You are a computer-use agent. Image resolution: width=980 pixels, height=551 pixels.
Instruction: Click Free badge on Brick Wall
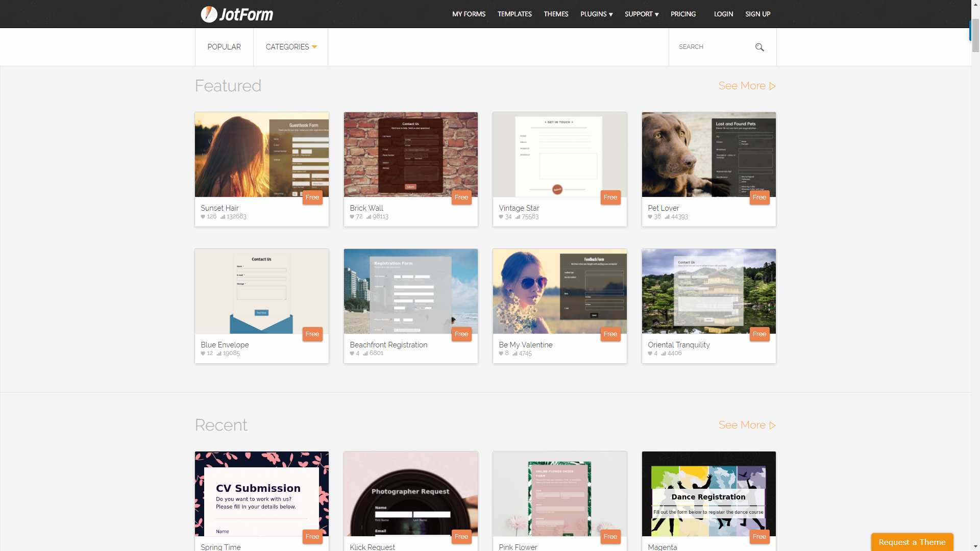461,197
